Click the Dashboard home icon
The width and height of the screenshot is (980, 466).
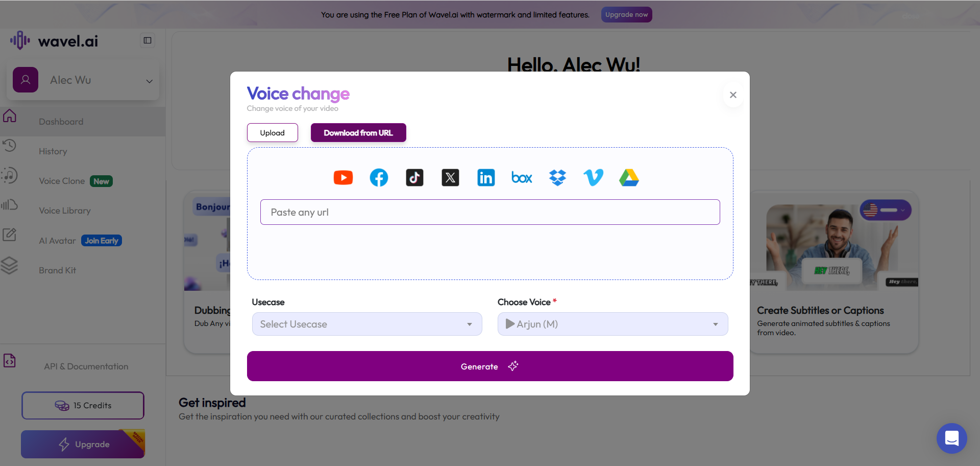[x=10, y=116]
